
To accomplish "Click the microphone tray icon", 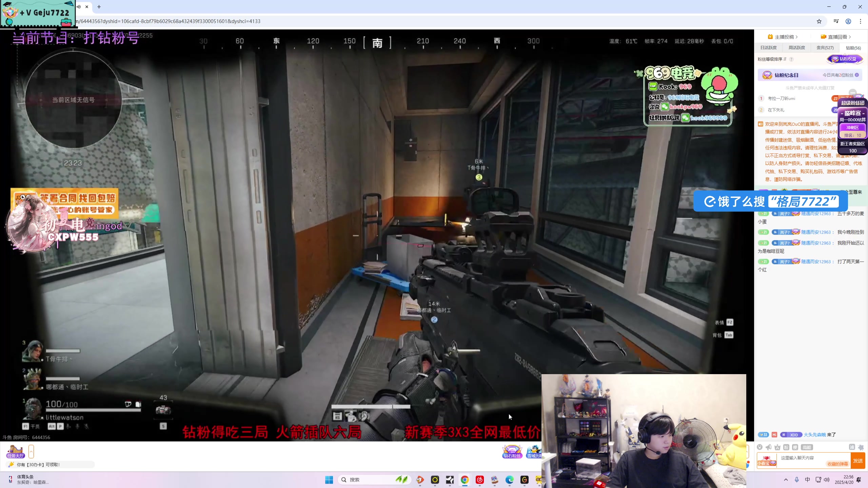I will (x=797, y=480).
